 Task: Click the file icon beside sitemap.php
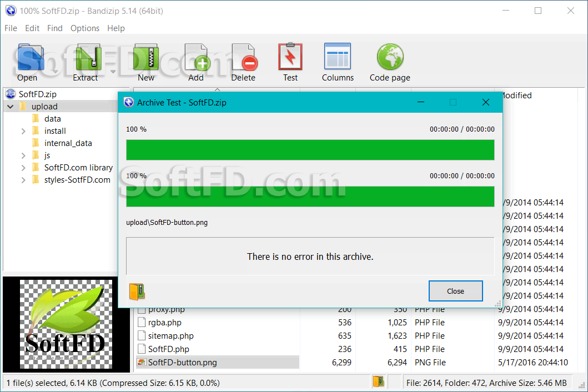click(x=142, y=336)
